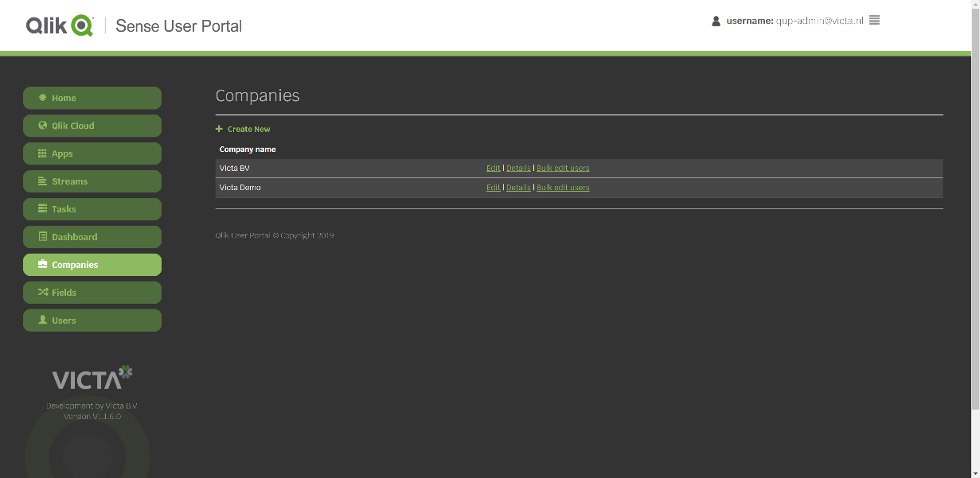Click the Sense User Portal title
Screen dimensions: 980x478
tap(179, 26)
